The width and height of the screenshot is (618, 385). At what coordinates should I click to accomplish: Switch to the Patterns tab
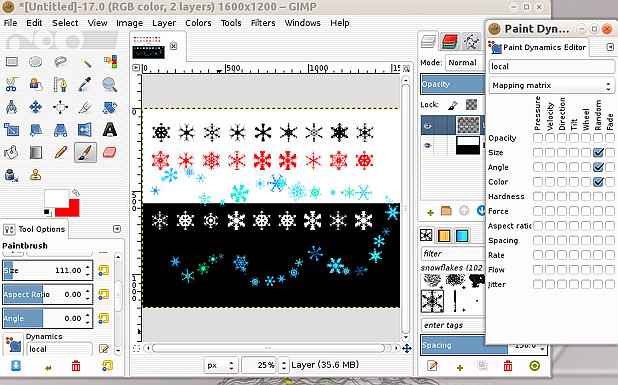(444, 235)
